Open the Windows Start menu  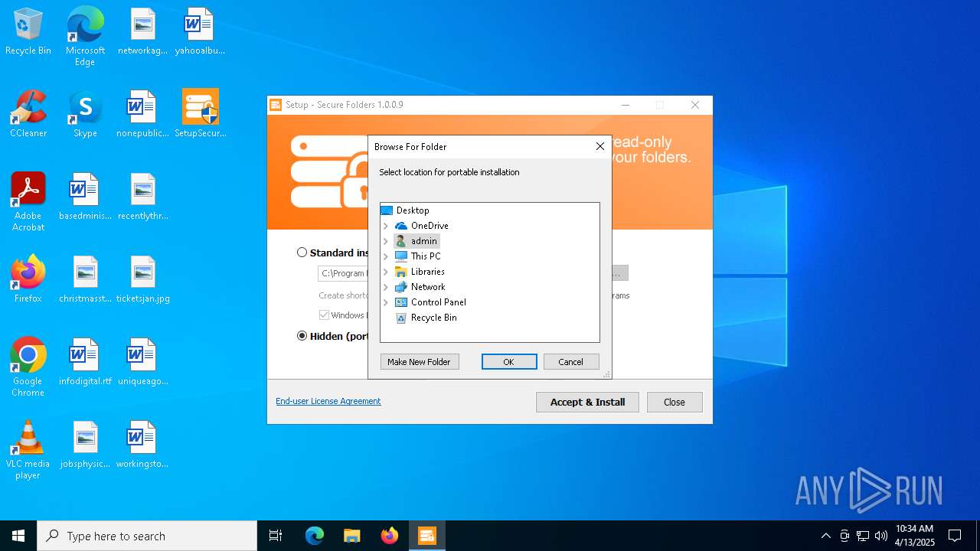(x=18, y=536)
